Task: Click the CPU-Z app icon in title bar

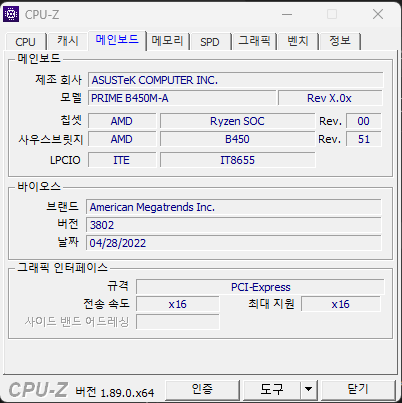Action: 11,14
